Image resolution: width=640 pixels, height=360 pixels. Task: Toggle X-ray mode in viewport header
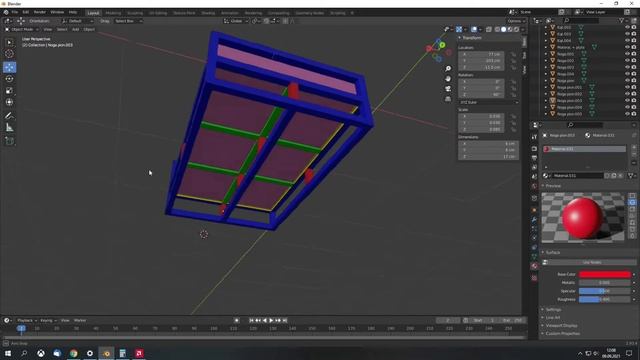(x=489, y=29)
